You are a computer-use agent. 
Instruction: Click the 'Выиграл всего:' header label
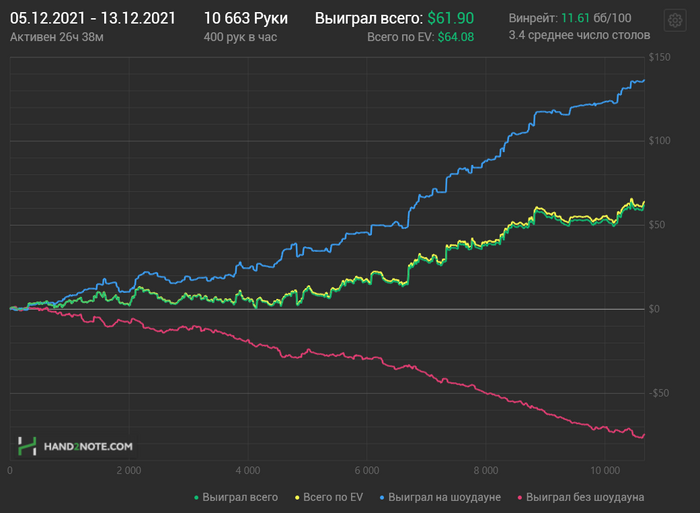(x=369, y=18)
